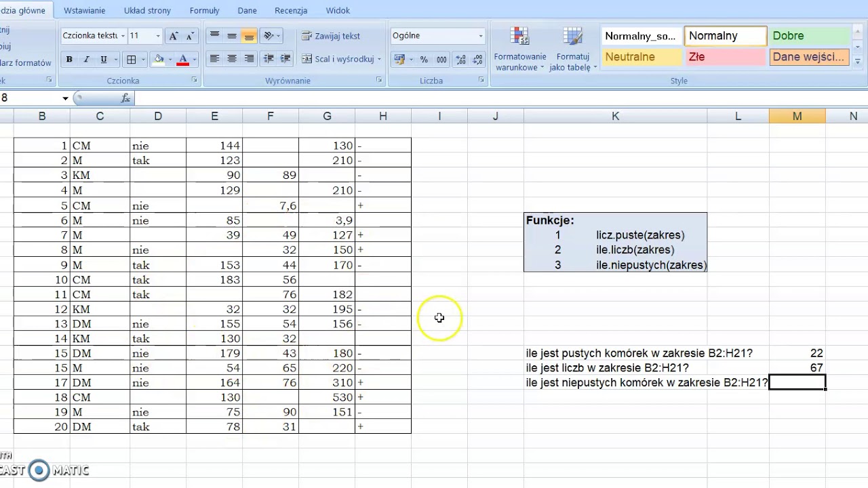The image size is (868, 488).
Task: Align text to the vertical middle
Action: point(232,36)
